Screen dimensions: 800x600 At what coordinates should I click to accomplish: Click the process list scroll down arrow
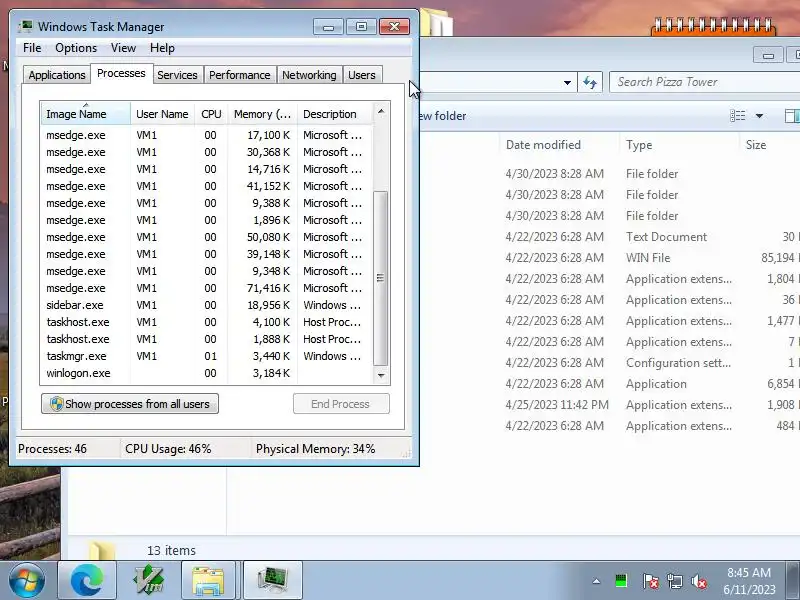click(381, 376)
